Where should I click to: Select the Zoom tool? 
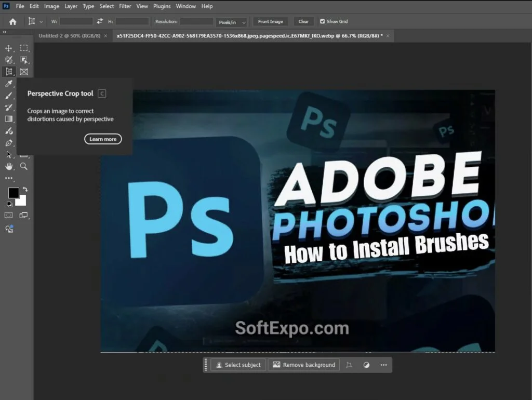[22, 166]
